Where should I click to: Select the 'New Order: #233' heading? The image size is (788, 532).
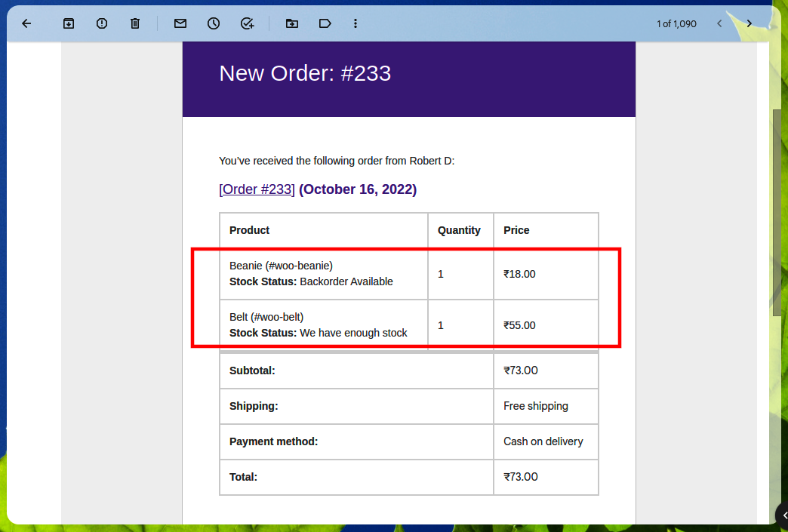pos(305,73)
